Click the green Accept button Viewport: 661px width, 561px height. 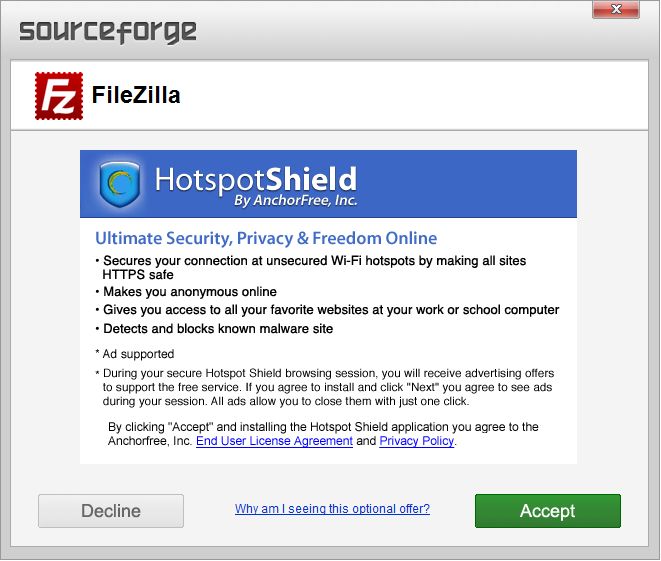tap(548, 511)
